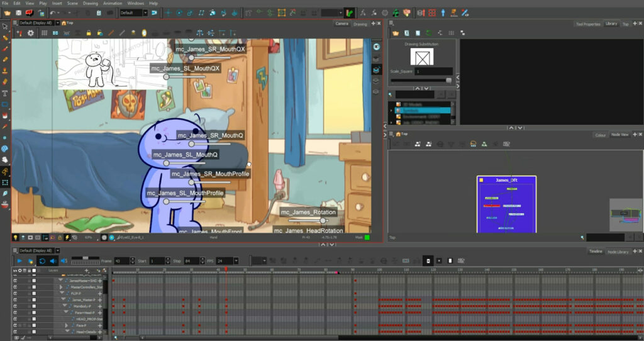Screen dimensions: 644x341
Task: Switch to the Tool Properties tab
Action: (x=588, y=25)
